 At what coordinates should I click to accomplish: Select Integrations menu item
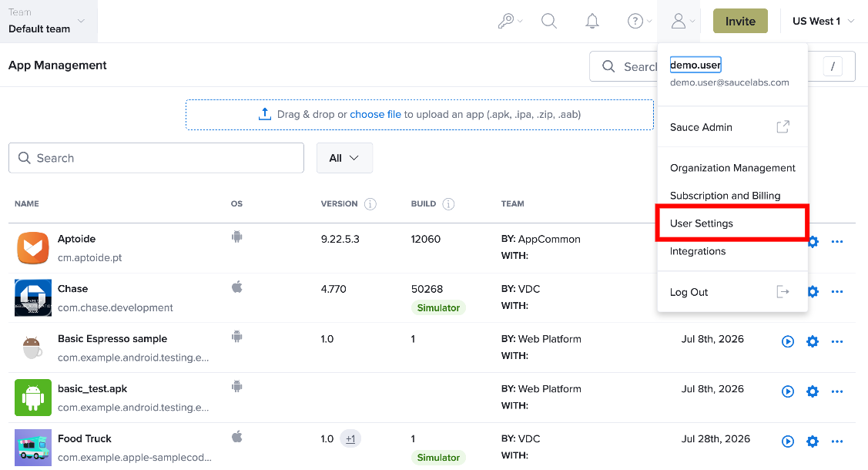pos(732,250)
